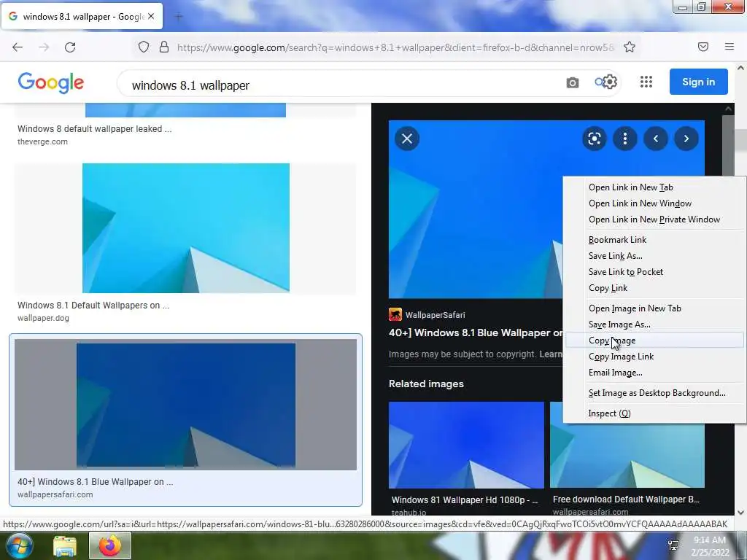Click the wallpaper.dog source text
Image resolution: width=747 pixels, height=560 pixels.
pos(43,318)
